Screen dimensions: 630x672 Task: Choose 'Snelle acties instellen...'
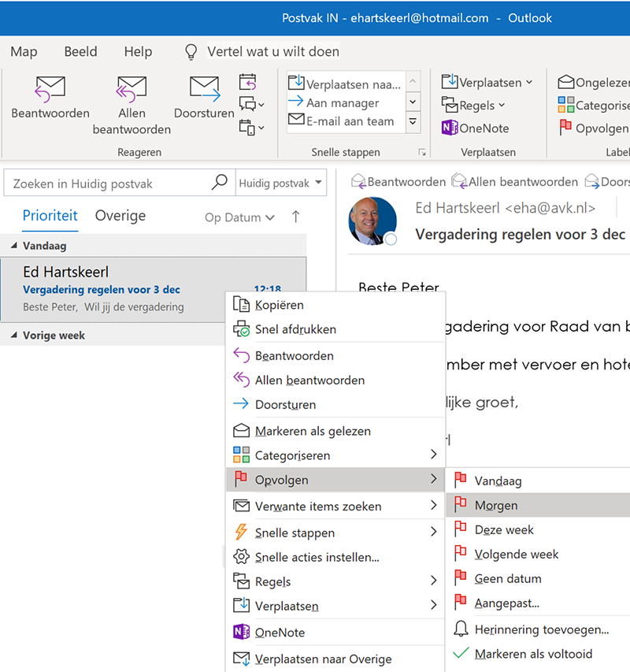[335, 557]
